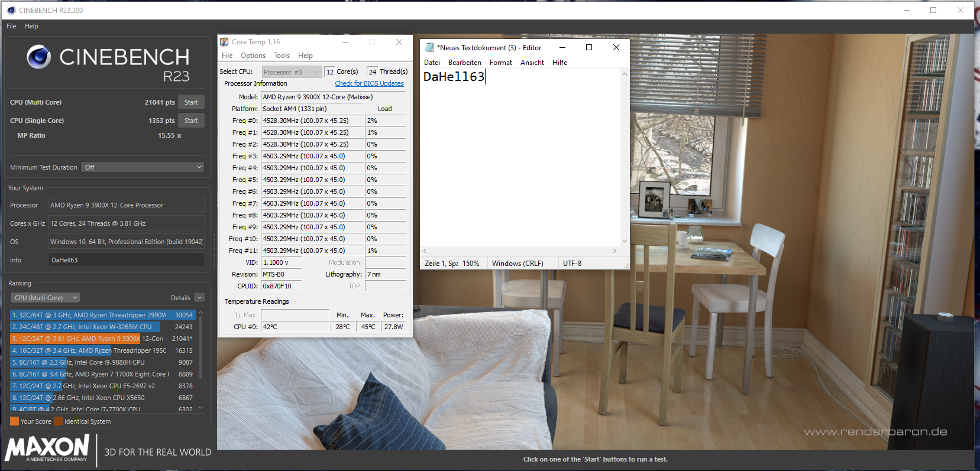
Task: Click the Cinebench logo icon in title bar
Action: coord(11,10)
